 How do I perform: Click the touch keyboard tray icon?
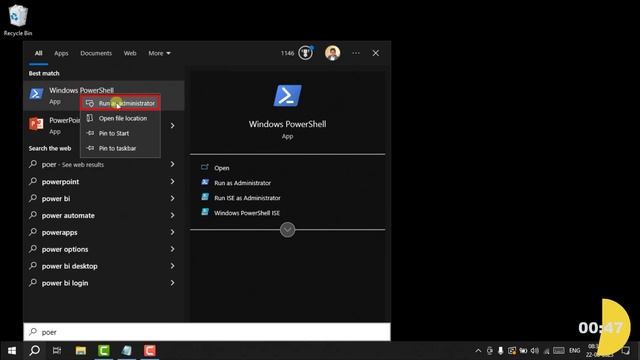[x=559, y=351]
